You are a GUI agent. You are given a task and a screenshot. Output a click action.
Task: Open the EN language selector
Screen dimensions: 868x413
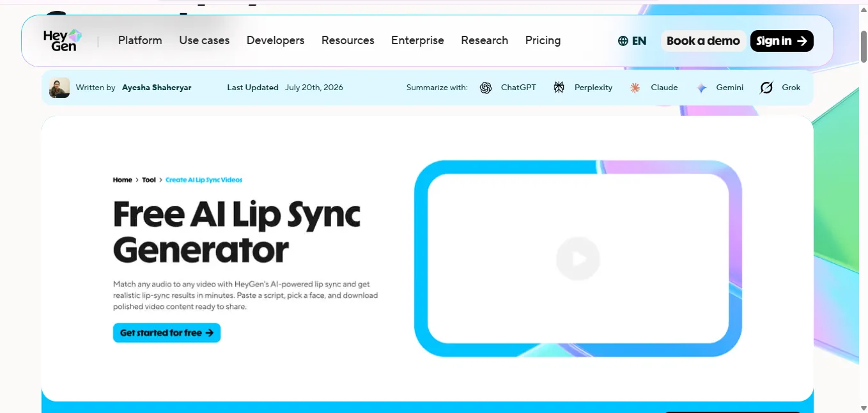[632, 41]
